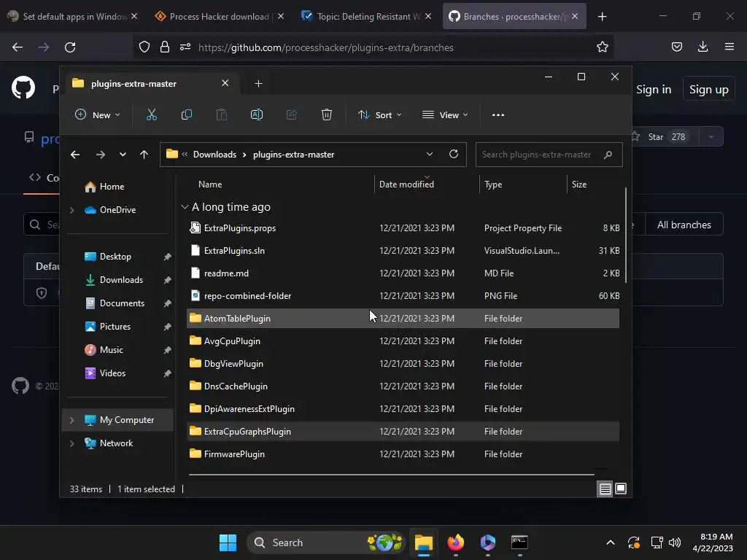
Task: Expand My Computer tree node
Action: pyautogui.click(x=72, y=420)
